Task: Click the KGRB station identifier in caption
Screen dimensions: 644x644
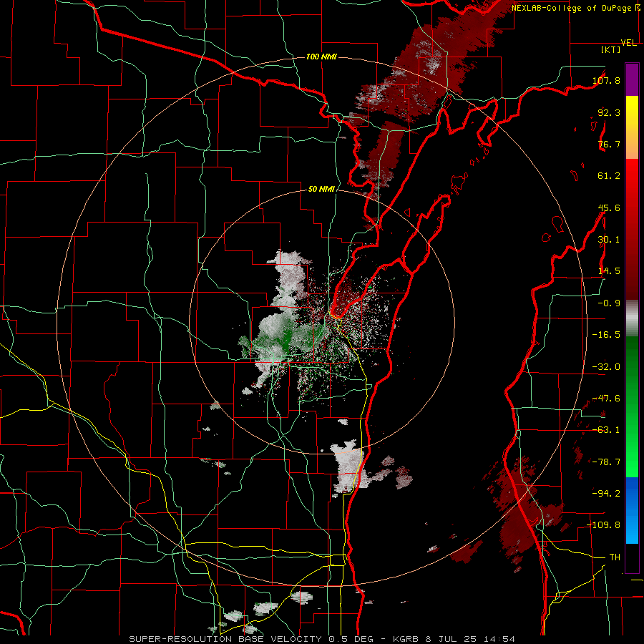Action: click(x=406, y=639)
